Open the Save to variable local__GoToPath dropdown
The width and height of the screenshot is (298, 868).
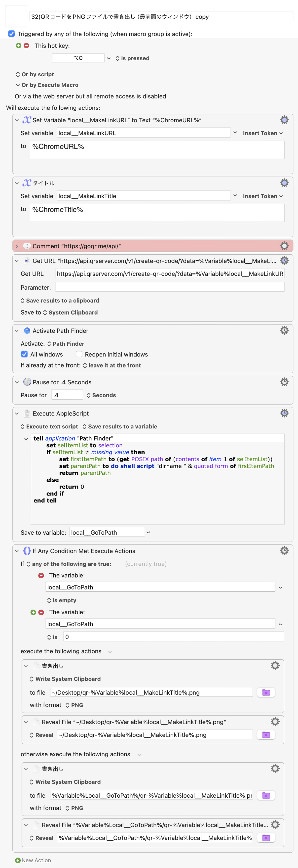148,532
